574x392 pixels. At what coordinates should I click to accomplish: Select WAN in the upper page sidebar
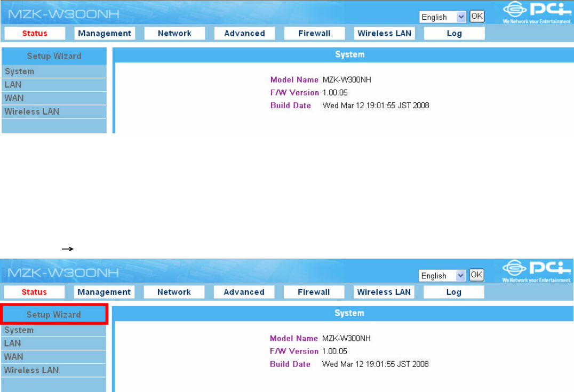pos(54,99)
